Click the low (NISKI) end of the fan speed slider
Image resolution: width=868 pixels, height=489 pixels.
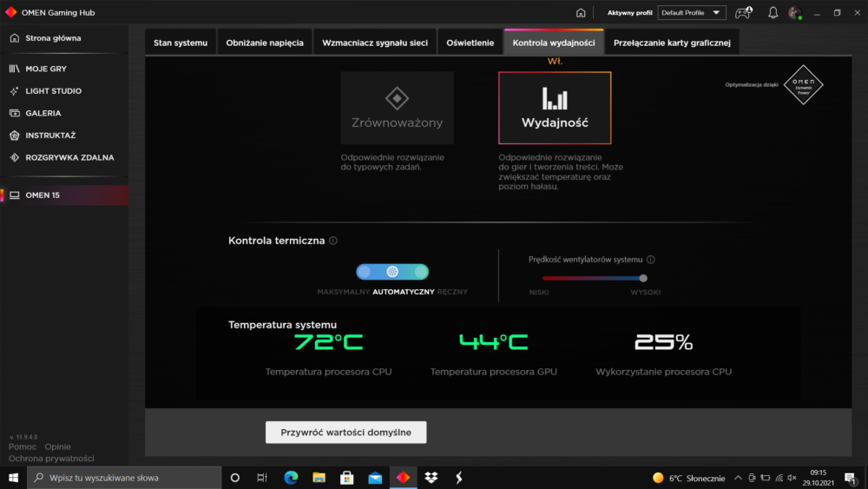pyautogui.click(x=545, y=278)
